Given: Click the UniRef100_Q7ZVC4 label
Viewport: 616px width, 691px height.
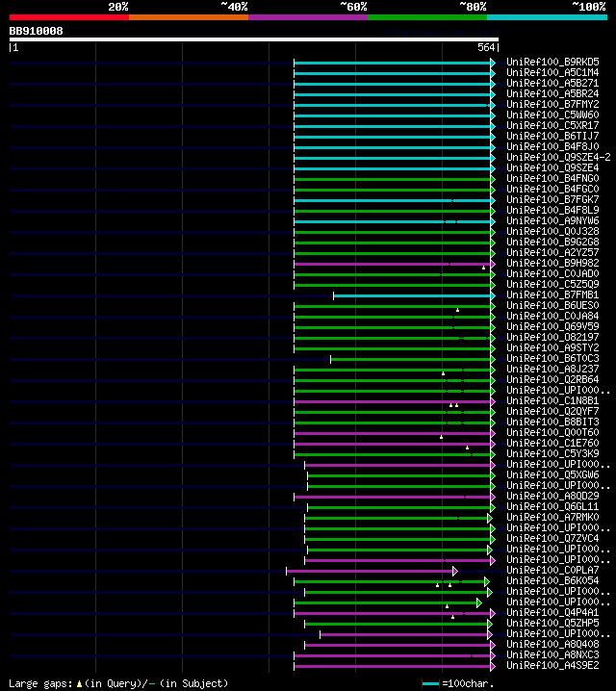Looking at the screenshot, I should coord(552,538).
